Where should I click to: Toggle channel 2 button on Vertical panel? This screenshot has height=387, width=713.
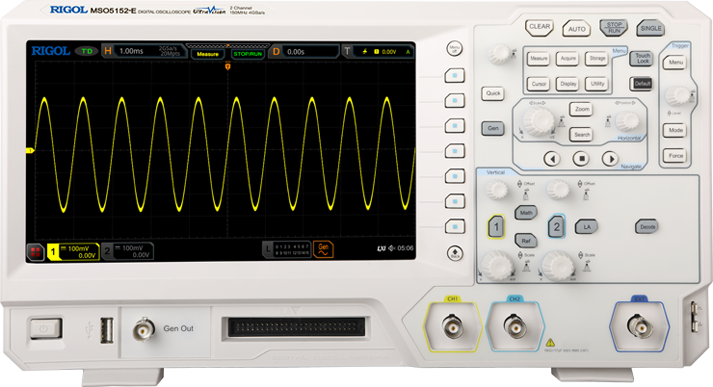[557, 226]
